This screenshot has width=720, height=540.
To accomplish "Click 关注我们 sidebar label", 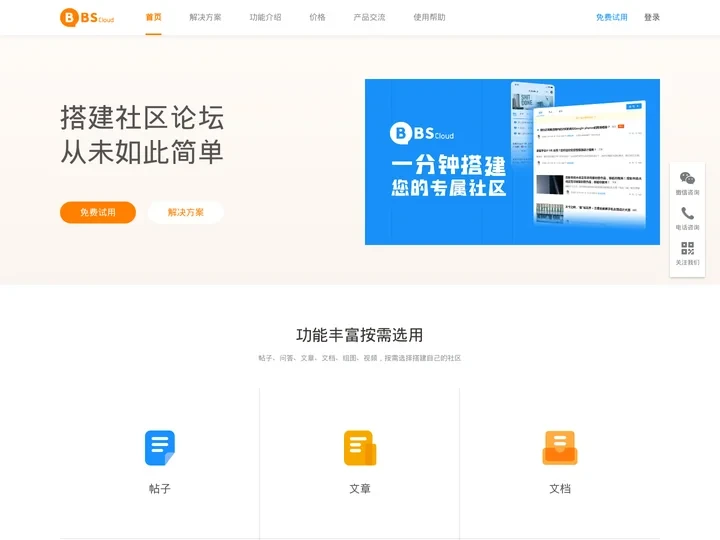I will (687, 263).
